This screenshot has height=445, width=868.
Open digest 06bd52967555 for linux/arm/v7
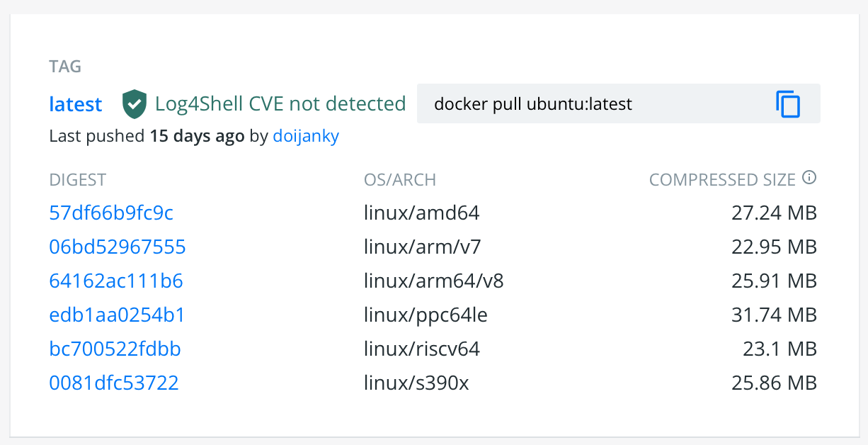click(x=118, y=246)
